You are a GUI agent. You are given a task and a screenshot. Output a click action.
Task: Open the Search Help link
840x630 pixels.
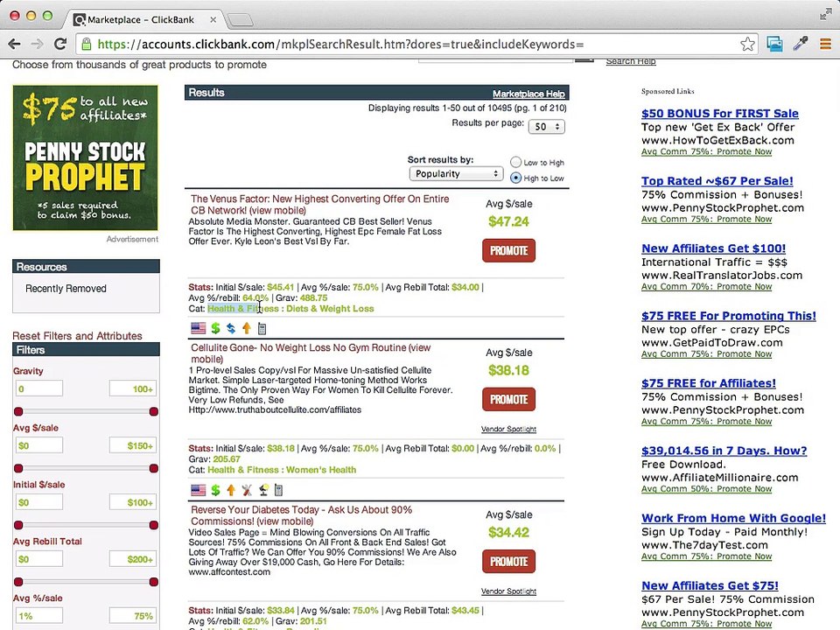(x=631, y=61)
